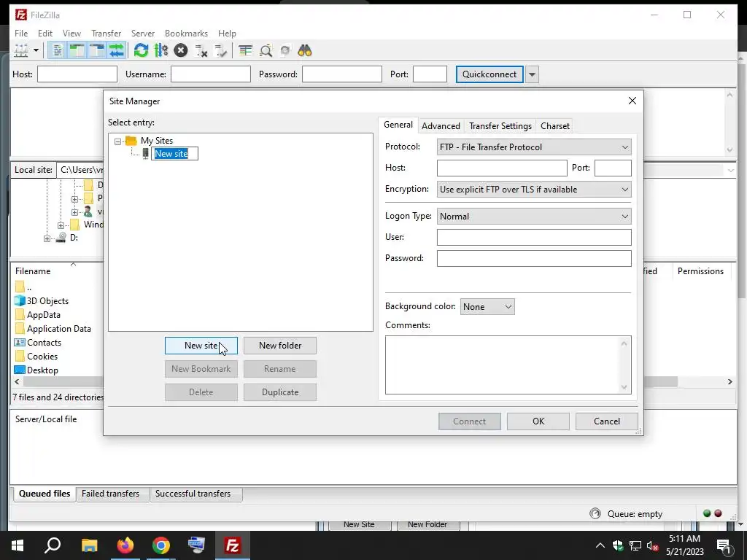747x560 pixels.
Task: Click the Site Manager User field
Action: click(x=534, y=237)
